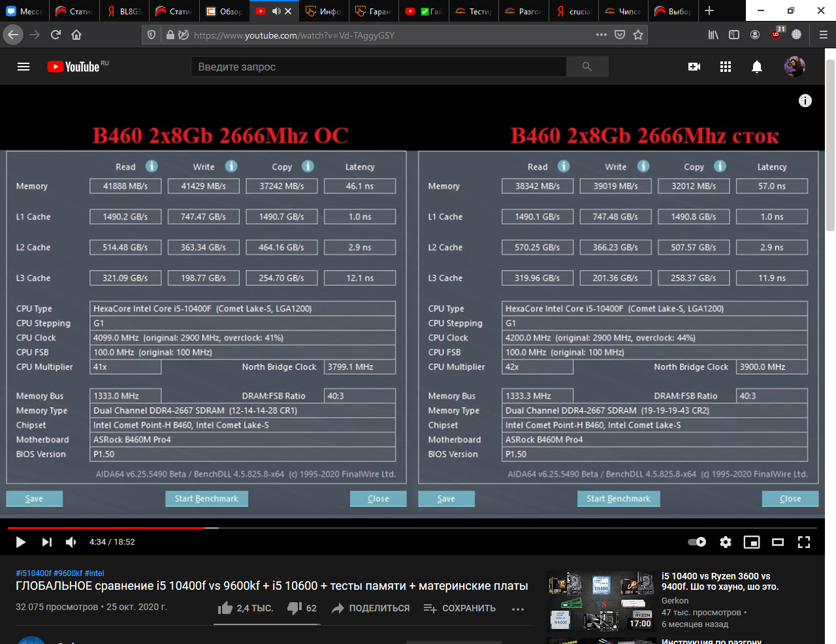Switch to the Тести browser tab

pyautogui.click(x=474, y=11)
